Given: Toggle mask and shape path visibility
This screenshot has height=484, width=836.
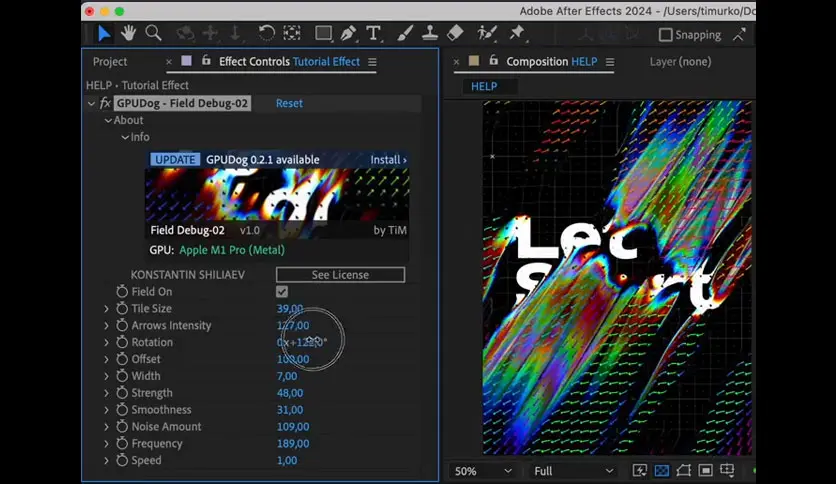Looking at the screenshot, I should [x=684, y=470].
